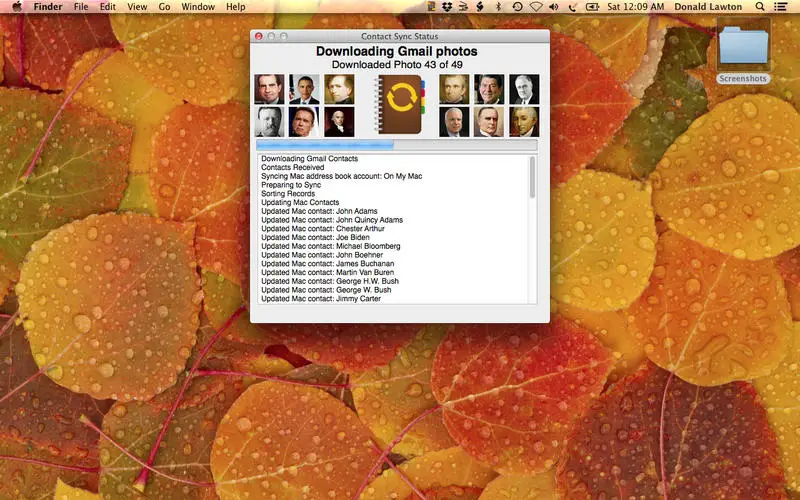
Task: Open the Dropbox menu bar icon
Action: pyautogui.click(x=447, y=7)
